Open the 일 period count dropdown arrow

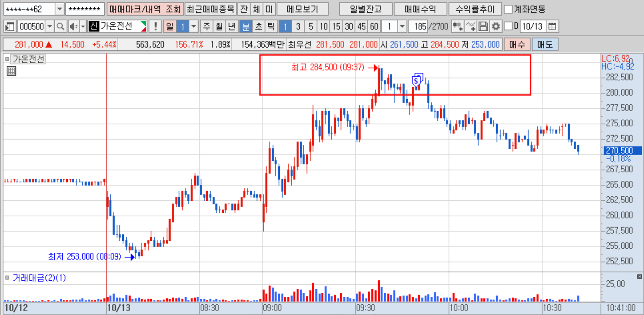click(x=194, y=27)
